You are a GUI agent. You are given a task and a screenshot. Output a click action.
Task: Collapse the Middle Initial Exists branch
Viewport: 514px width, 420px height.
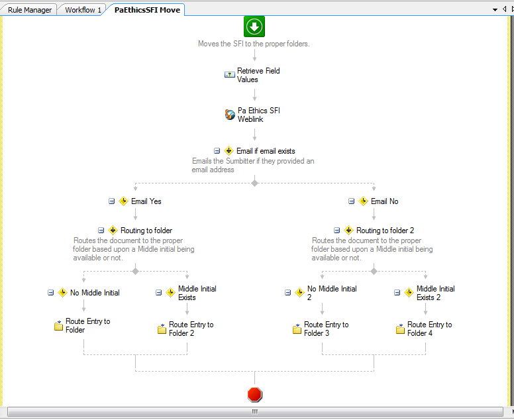pyautogui.click(x=159, y=292)
